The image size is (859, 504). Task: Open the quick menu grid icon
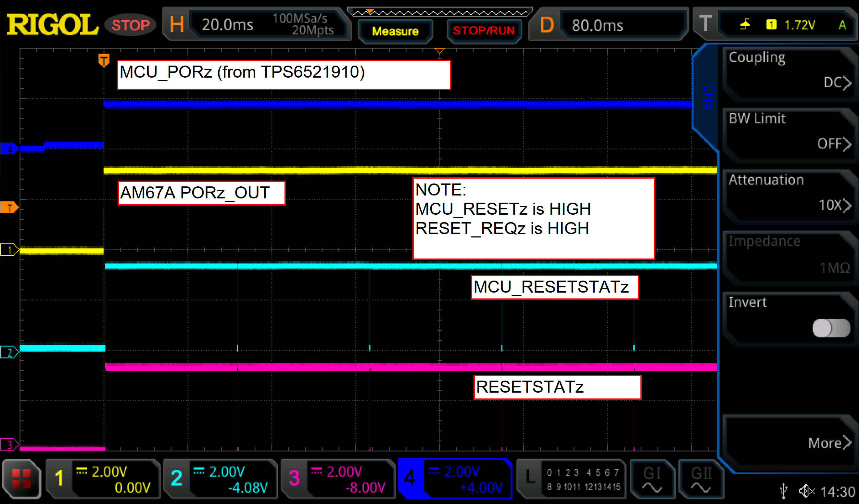21,478
